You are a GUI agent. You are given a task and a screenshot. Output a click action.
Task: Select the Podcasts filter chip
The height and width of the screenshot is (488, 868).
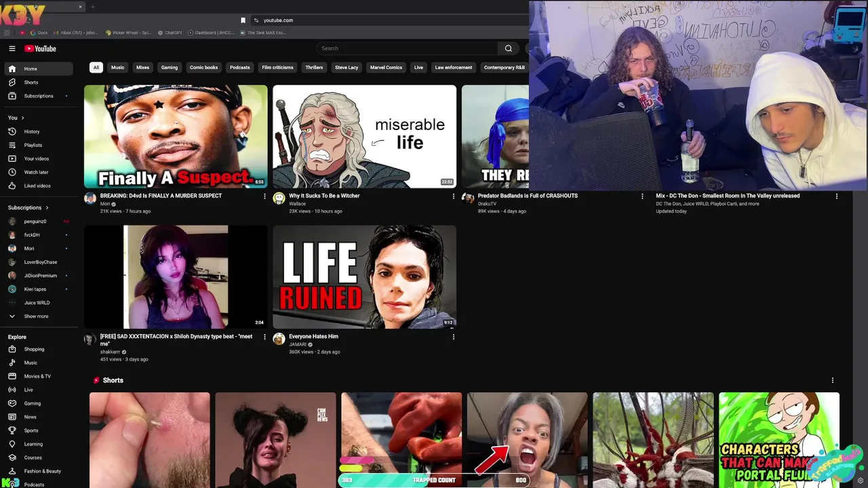(240, 68)
